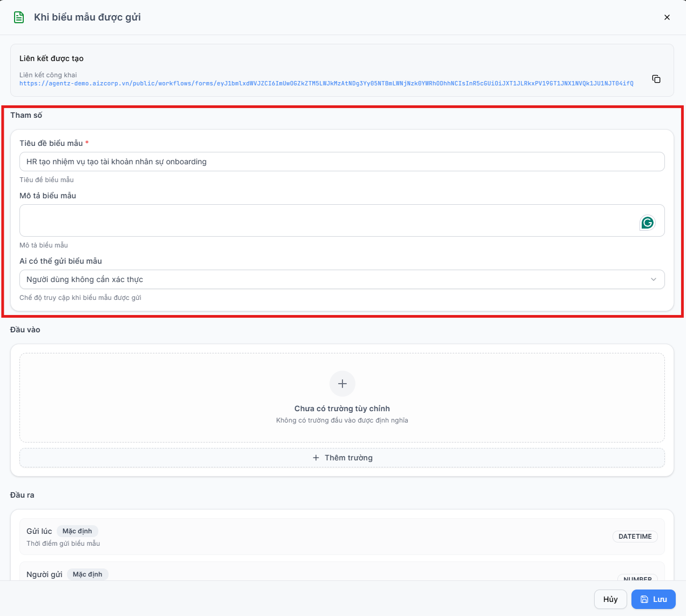Screen dimensions: 686x616
Task: Select the Gửi lúc output row
Action: (342, 537)
